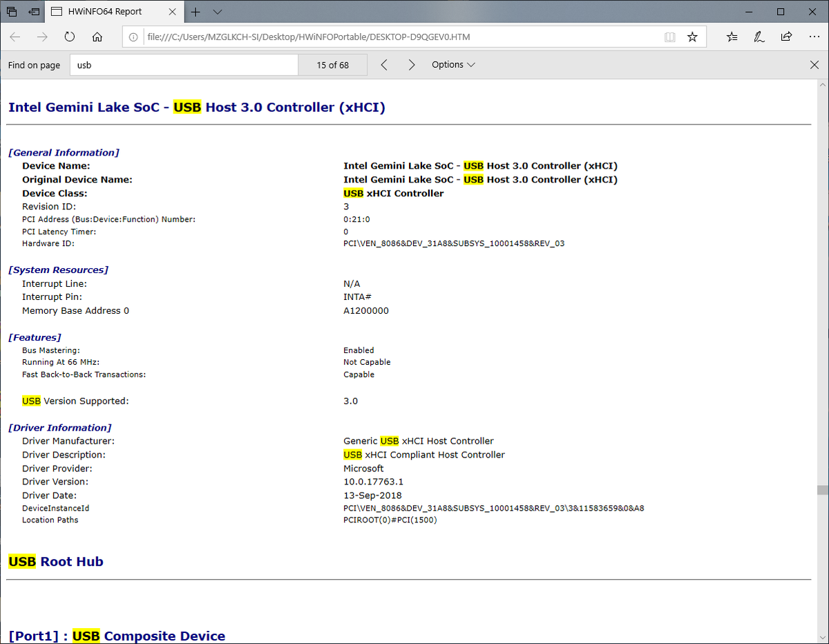Jump to next find result arrow

(412, 65)
